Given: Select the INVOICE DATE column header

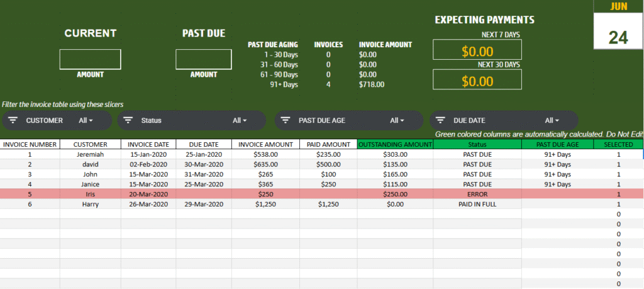Looking at the screenshot, I should click(148, 144).
